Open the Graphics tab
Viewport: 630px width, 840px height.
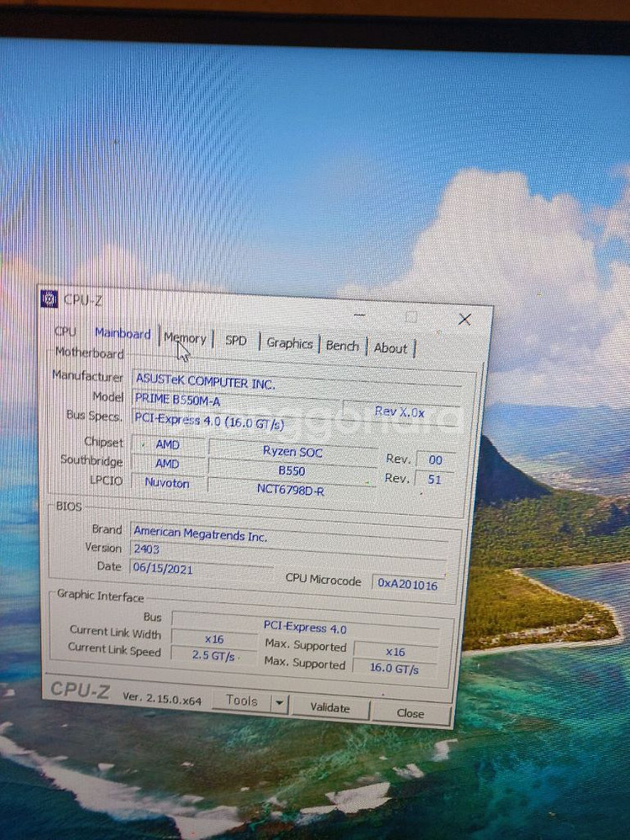pos(289,344)
